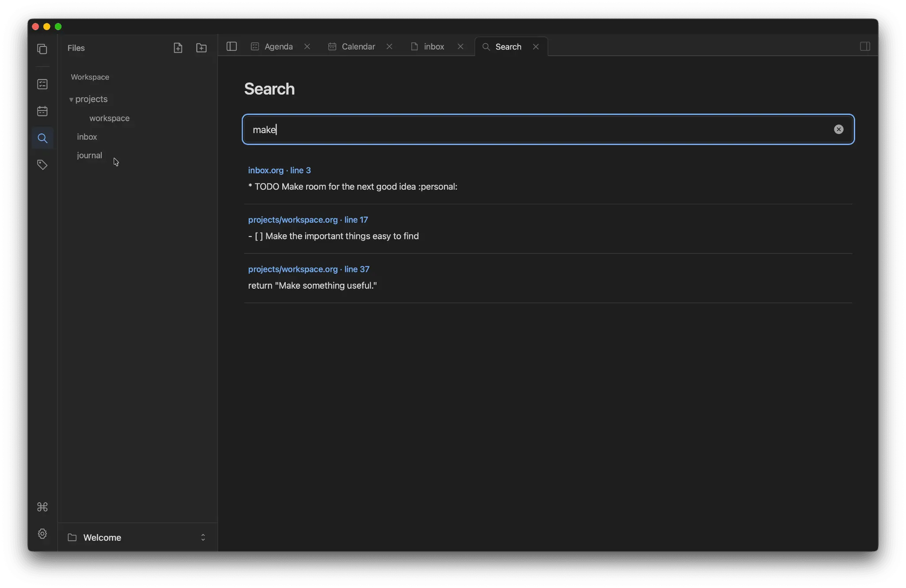Close the inbox tab

tap(461, 46)
